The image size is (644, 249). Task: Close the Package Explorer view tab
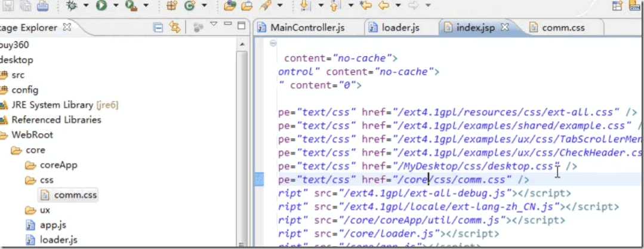[67, 27]
